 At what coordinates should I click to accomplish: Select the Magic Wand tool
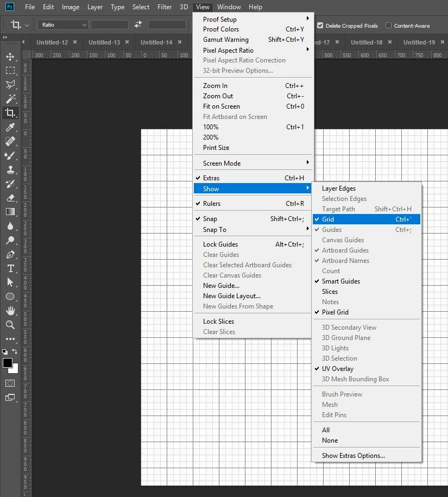pyautogui.click(x=10, y=99)
